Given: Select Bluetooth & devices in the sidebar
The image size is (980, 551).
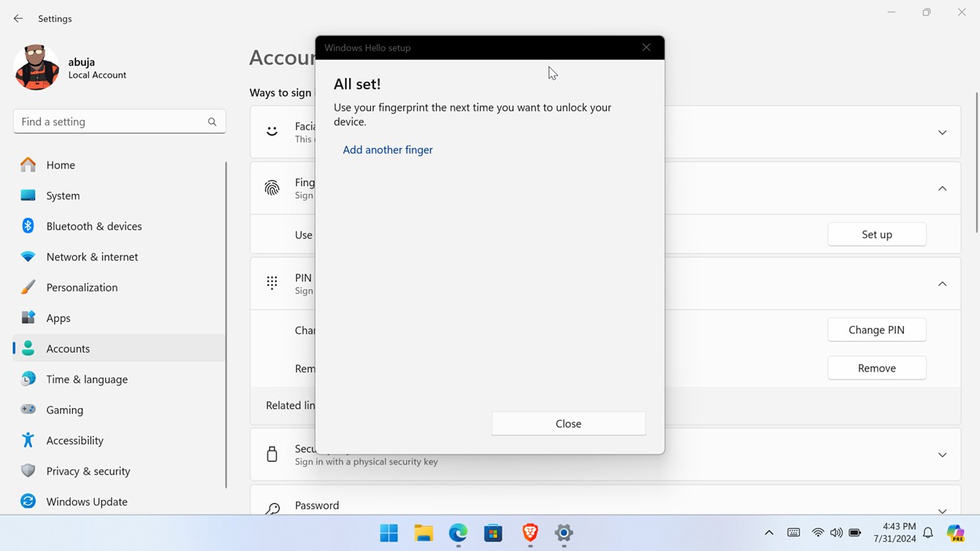Looking at the screenshot, I should pyautogui.click(x=93, y=226).
